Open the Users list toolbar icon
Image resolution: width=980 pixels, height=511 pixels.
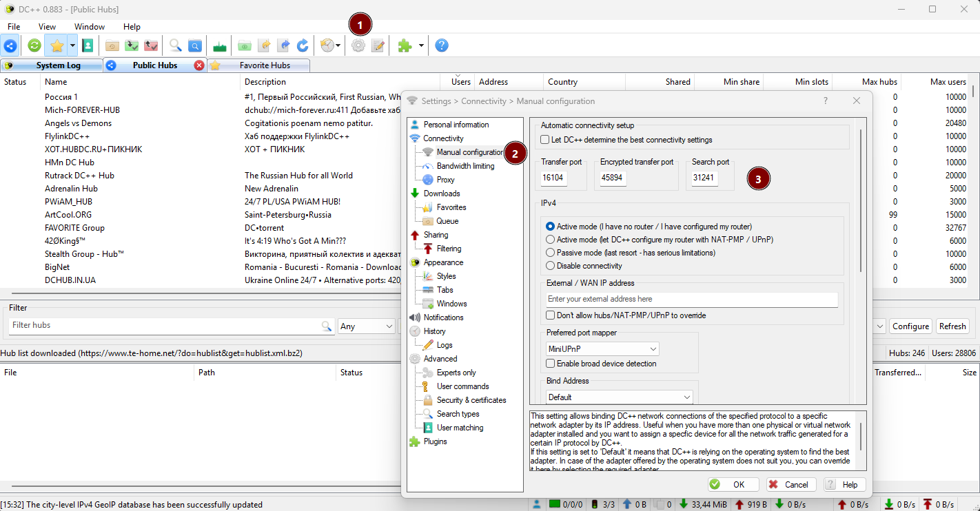tap(88, 45)
